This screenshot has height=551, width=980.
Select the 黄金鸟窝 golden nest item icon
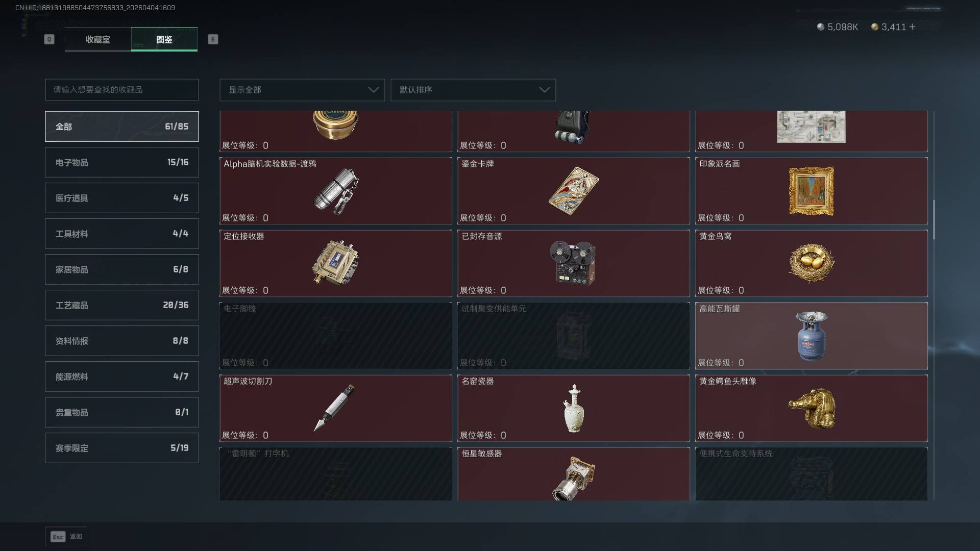click(x=811, y=263)
